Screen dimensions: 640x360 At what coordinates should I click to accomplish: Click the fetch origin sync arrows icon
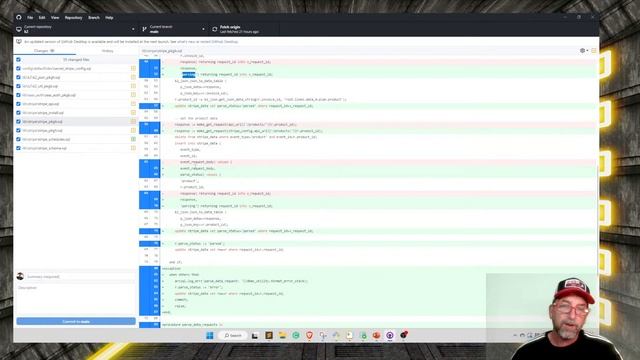pos(214,29)
